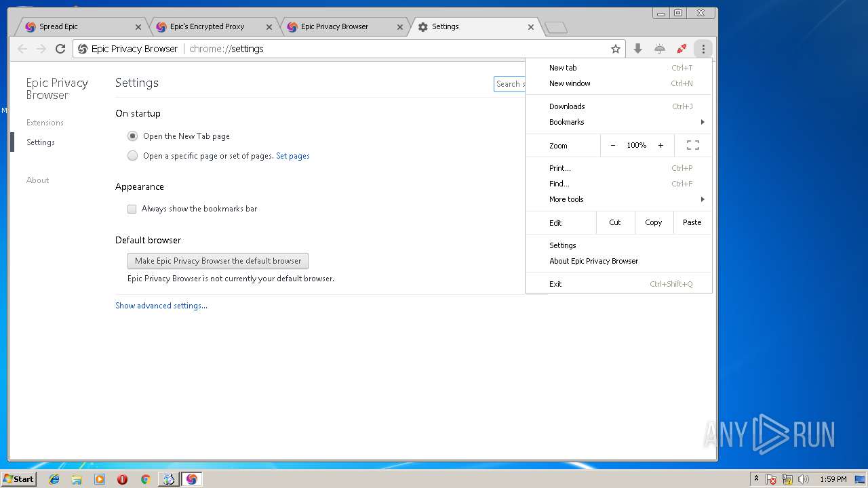Image resolution: width=868 pixels, height=488 pixels.
Task: Close the Settings tab
Action: [531, 27]
